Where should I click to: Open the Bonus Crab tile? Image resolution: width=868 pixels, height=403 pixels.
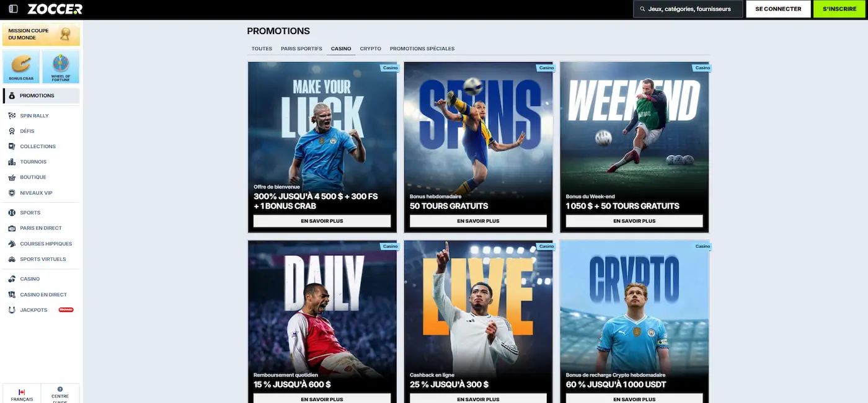(x=21, y=67)
